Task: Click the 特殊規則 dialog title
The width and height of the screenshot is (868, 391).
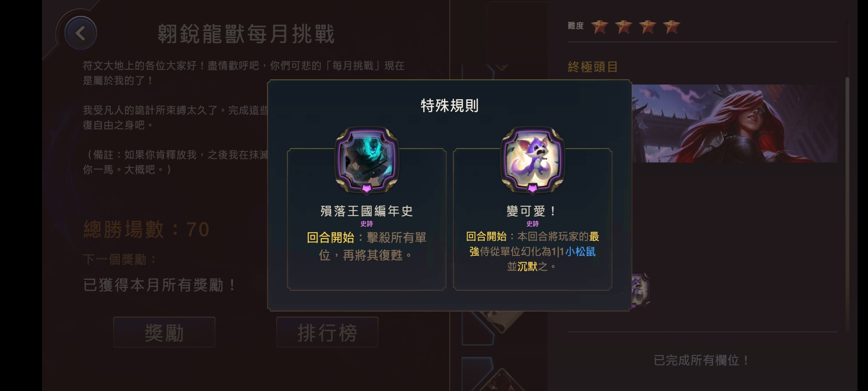Action: (450, 106)
